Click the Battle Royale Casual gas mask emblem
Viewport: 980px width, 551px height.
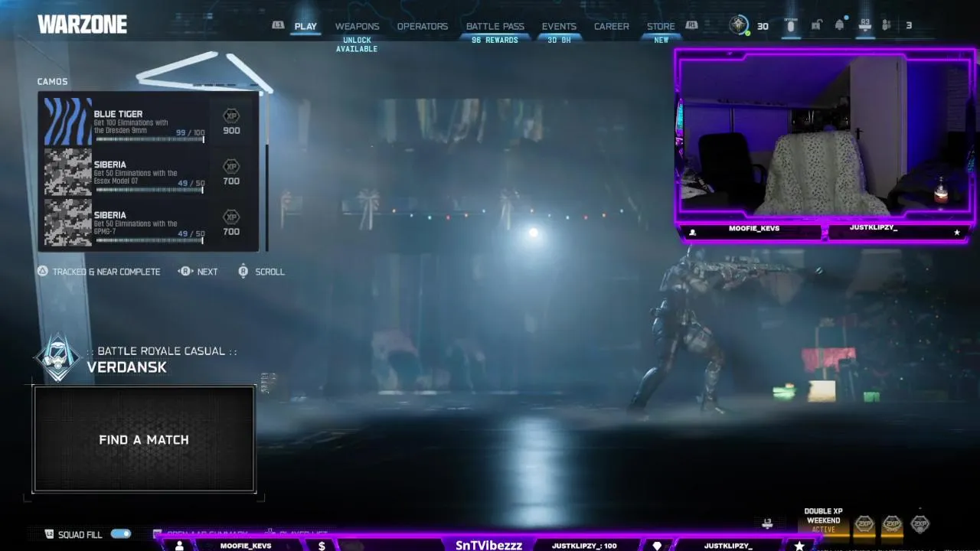(58, 357)
